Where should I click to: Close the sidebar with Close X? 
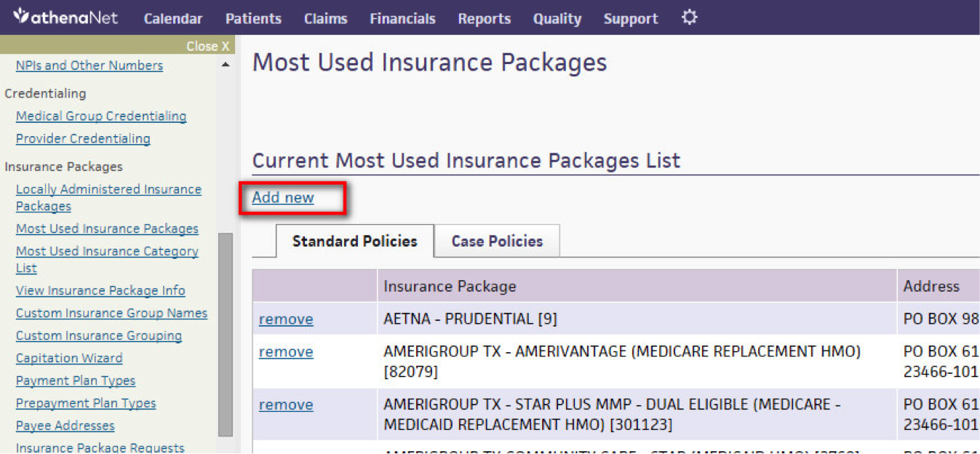point(207,46)
